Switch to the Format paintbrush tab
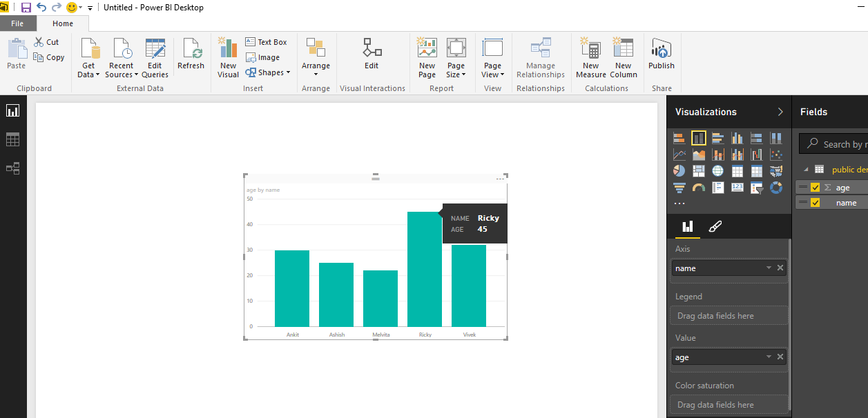 [x=715, y=226]
